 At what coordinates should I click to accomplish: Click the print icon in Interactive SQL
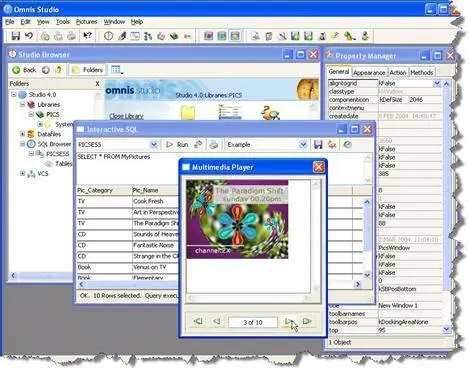point(214,145)
